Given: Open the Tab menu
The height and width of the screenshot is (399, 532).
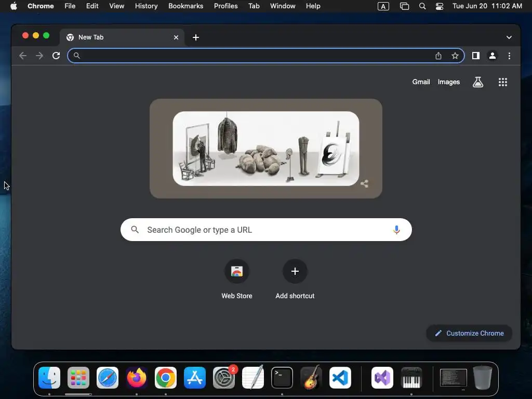Looking at the screenshot, I should click(254, 6).
